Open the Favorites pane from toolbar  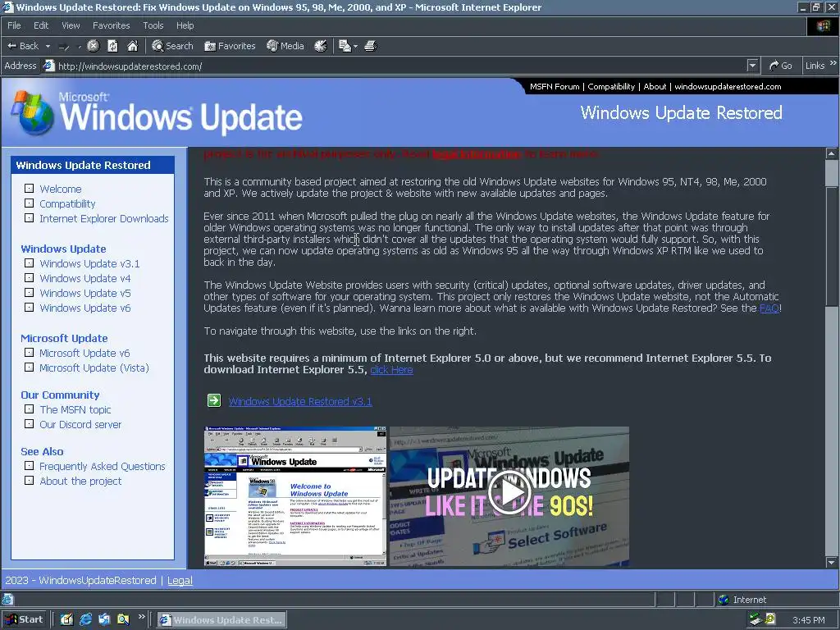click(230, 46)
